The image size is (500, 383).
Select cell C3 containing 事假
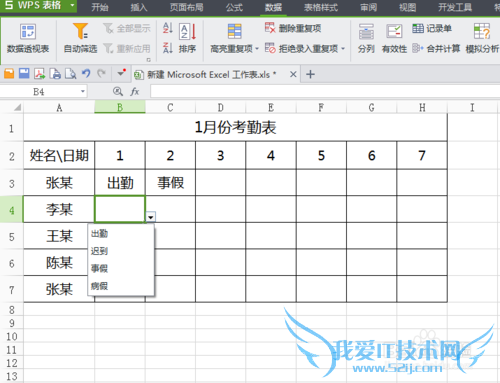pyautogui.click(x=170, y=183)
